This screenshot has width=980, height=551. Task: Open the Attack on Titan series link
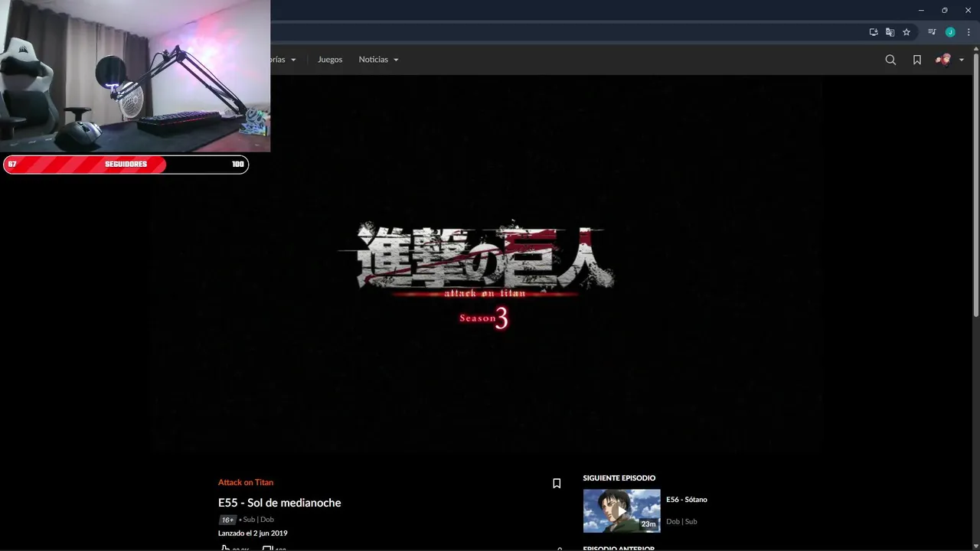(x=246, y=482)
